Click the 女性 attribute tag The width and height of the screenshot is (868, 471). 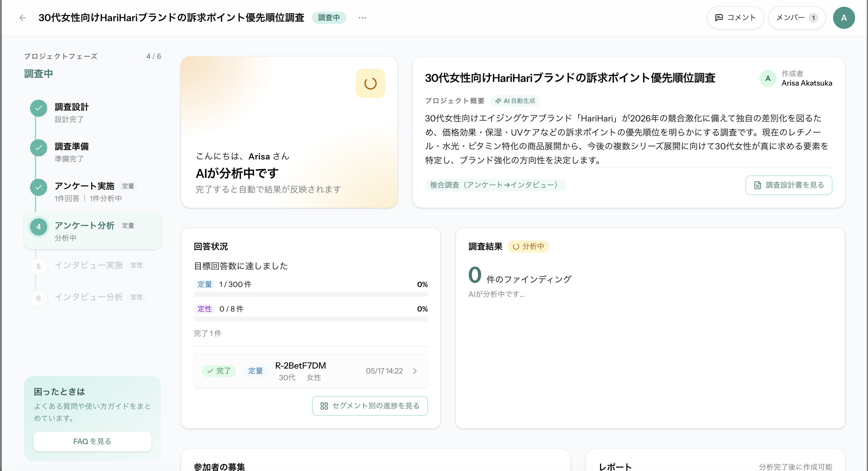(314, 377)
